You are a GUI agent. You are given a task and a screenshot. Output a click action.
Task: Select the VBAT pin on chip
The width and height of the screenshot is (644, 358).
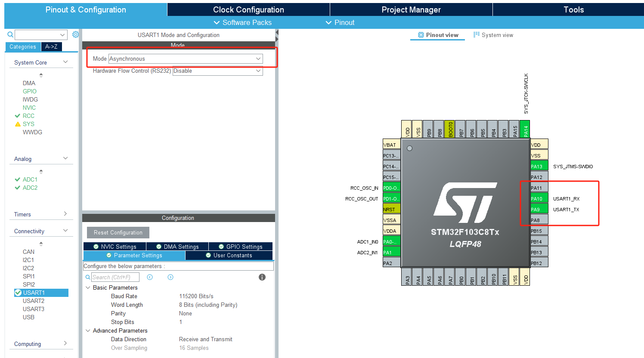pos(392,145)
